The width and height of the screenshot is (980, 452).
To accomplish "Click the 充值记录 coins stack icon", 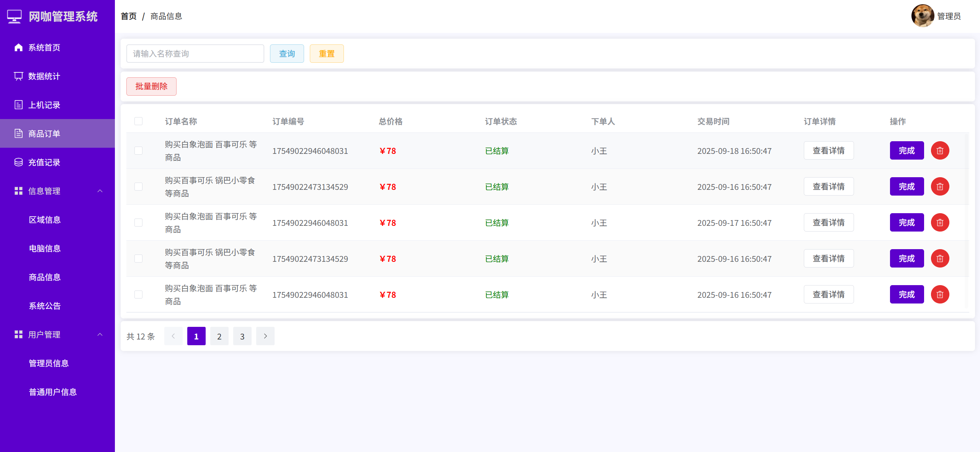I will coord(18,162).
